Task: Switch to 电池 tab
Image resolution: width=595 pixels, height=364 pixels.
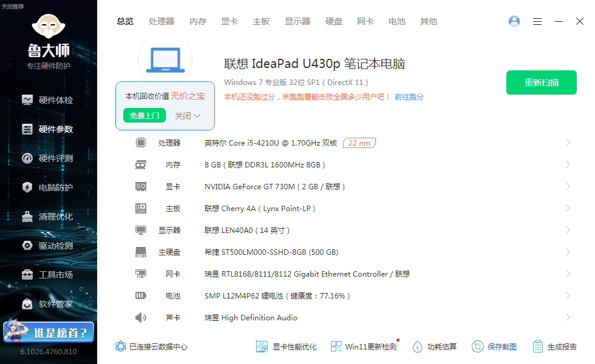Action: pyautogui.click(x=397, y=22)
